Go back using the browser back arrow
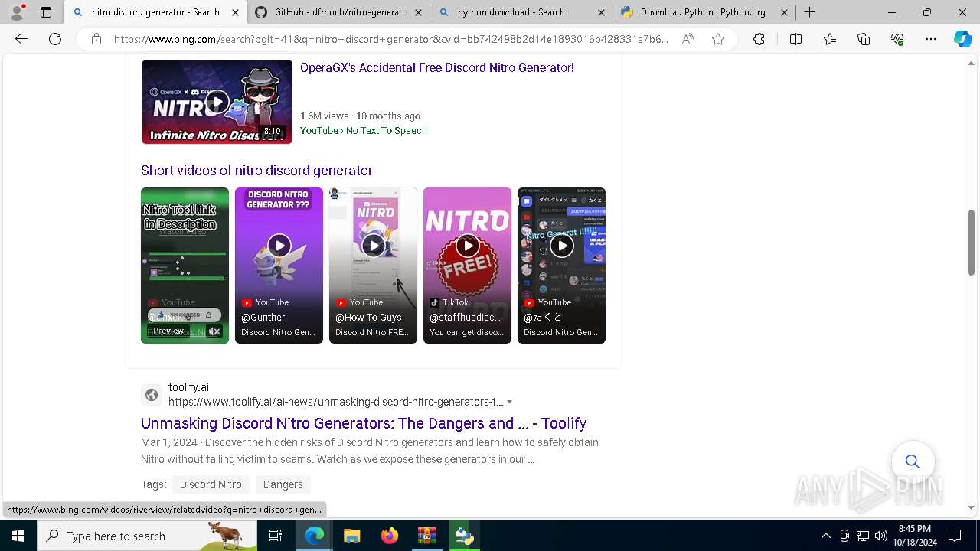This screenshot has height=551, width=980. point(21,39)
